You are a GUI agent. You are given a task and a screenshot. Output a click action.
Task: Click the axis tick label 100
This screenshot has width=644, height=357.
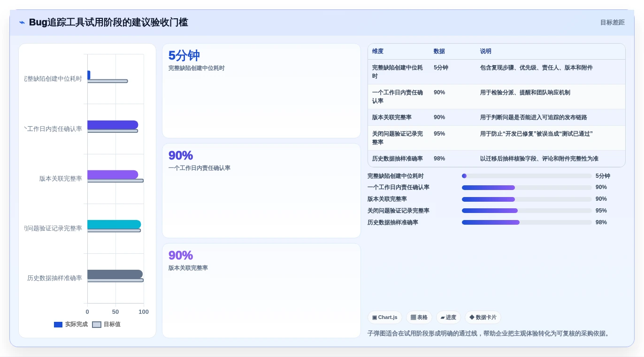click(144, 312)
